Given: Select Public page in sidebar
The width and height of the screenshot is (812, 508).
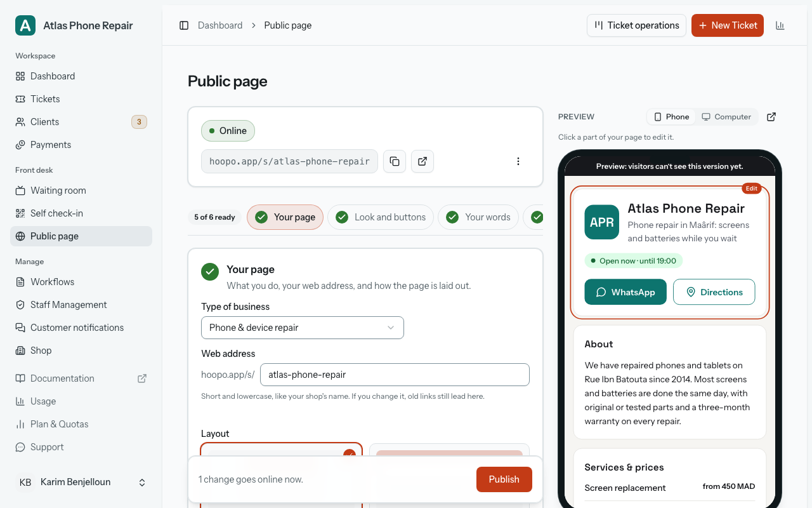Looking at the screenshot, I should tap(81, 236).
